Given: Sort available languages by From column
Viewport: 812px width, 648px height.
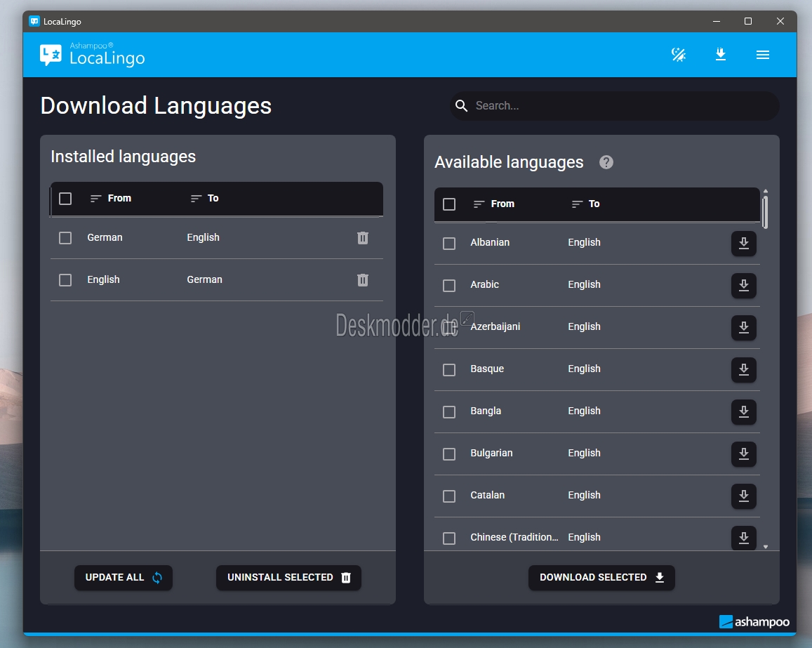Looking at the screenshot, I should pos(494,204).
